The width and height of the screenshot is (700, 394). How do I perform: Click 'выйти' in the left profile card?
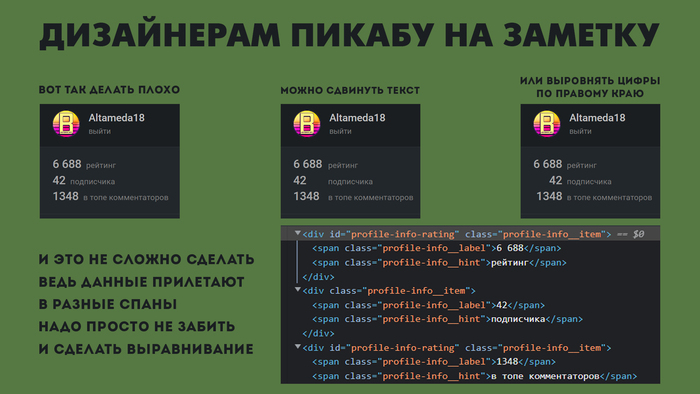(x=100, y=131)
